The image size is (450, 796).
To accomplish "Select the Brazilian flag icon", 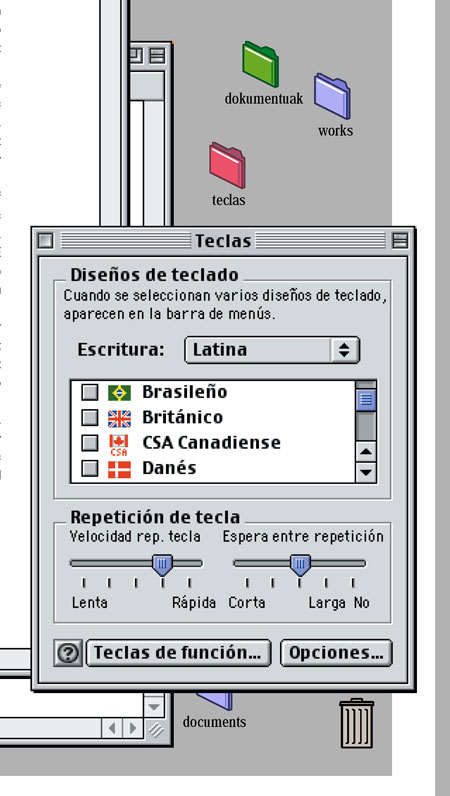I will [x=119, y=392].
